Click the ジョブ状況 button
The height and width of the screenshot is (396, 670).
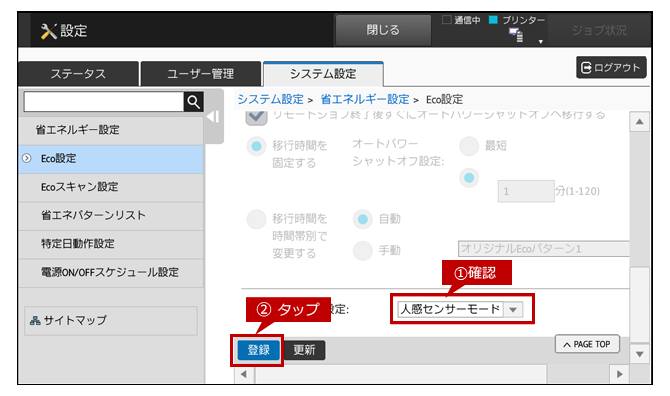pos(599,30)
